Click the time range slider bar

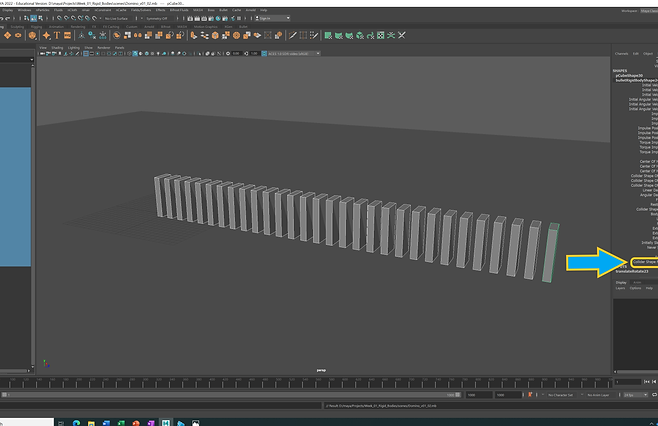click(x=232, y=395)
